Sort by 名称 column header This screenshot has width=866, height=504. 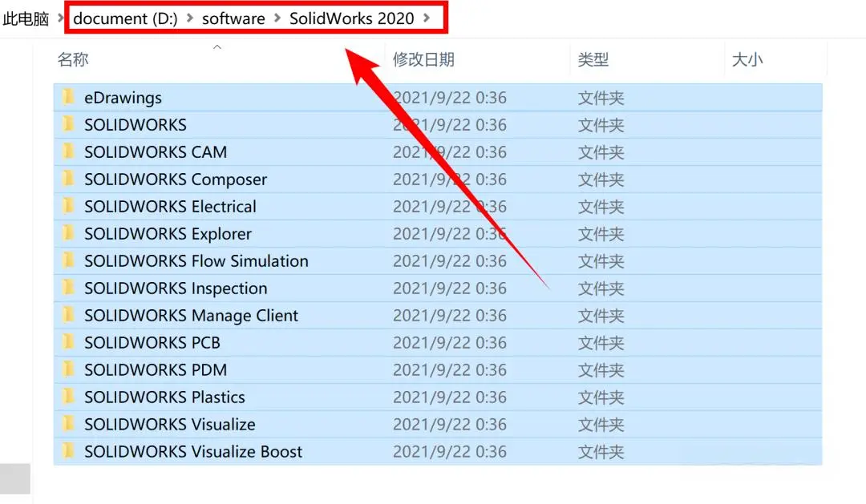[x=73, y=59]
